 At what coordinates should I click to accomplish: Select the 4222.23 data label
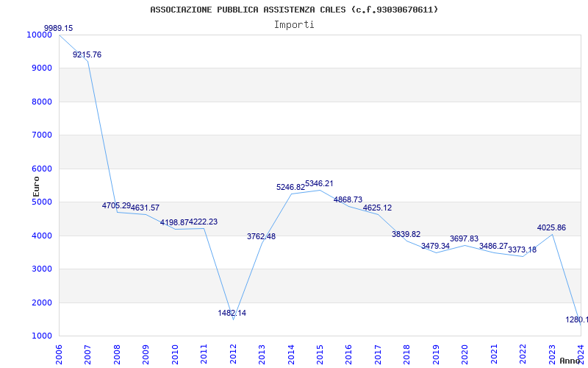pos(204,222)
